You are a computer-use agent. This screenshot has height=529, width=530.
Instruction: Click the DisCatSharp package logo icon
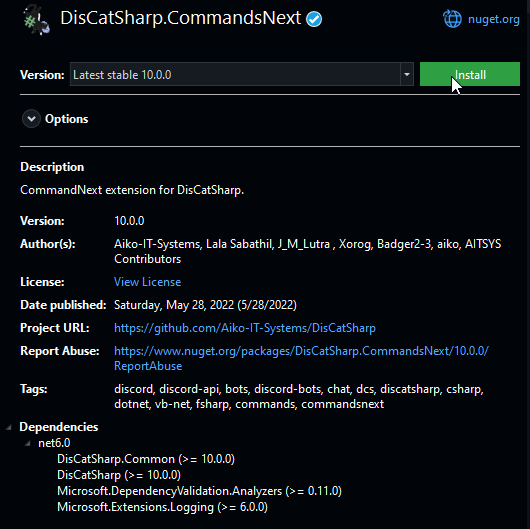pyautogui.click(x=37, y=20)
